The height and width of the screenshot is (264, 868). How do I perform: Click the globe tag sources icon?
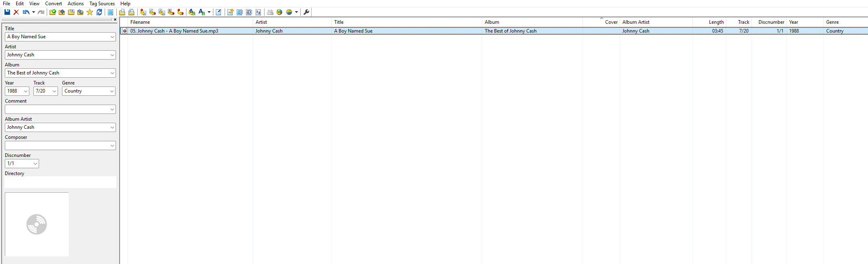click(x=289, y=12)
